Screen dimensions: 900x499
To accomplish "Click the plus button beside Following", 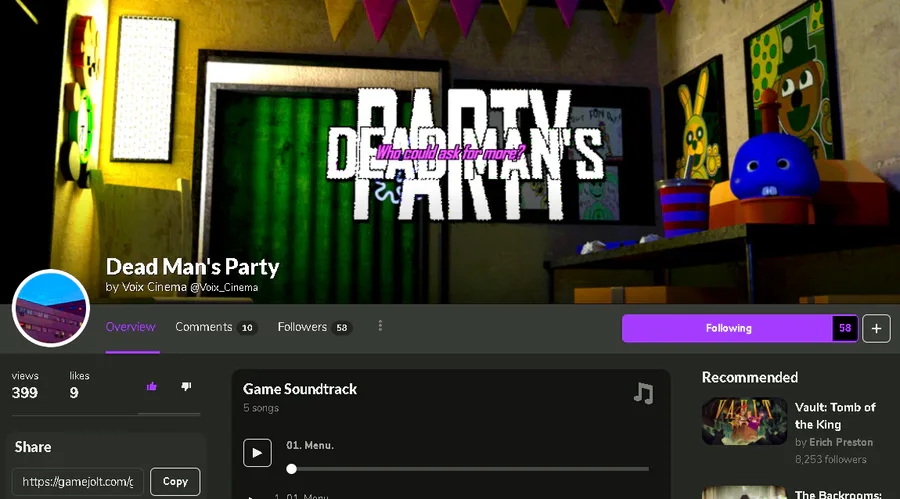I will pos(876,328).
